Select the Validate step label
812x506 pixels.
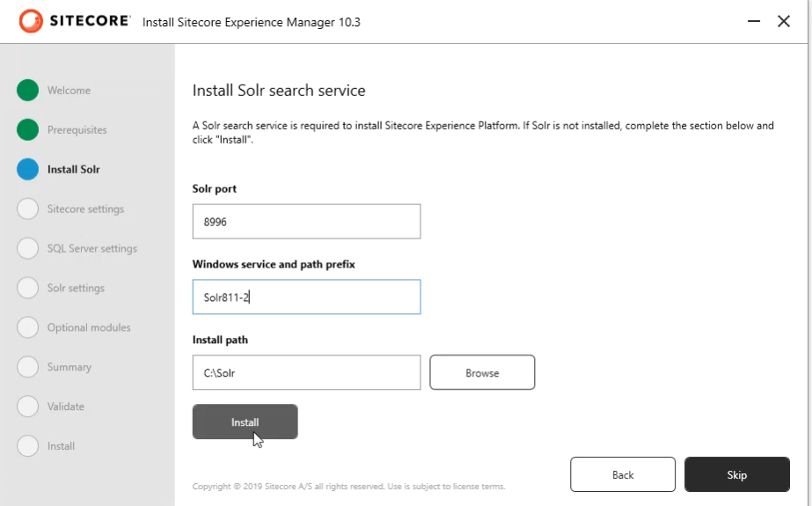(66, 407)
